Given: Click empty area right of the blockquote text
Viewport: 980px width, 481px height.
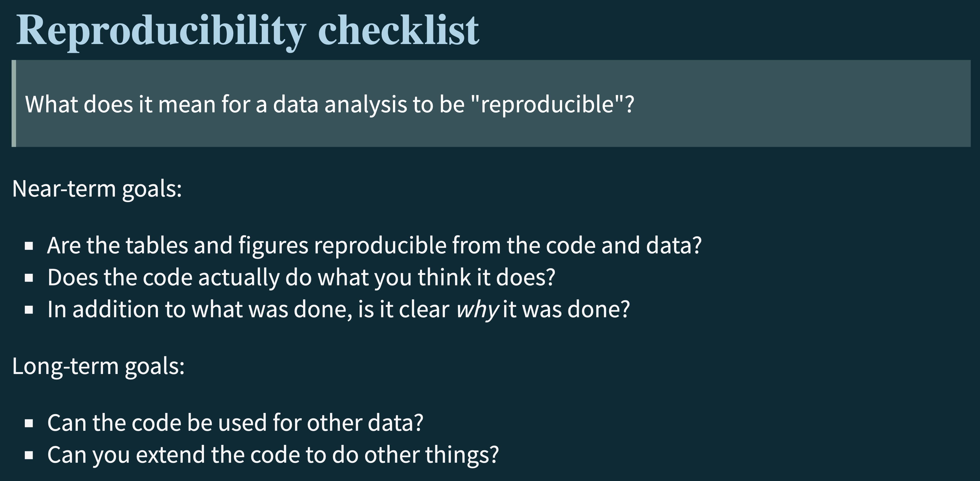Looking at the screenshot, I should (799, 104).
